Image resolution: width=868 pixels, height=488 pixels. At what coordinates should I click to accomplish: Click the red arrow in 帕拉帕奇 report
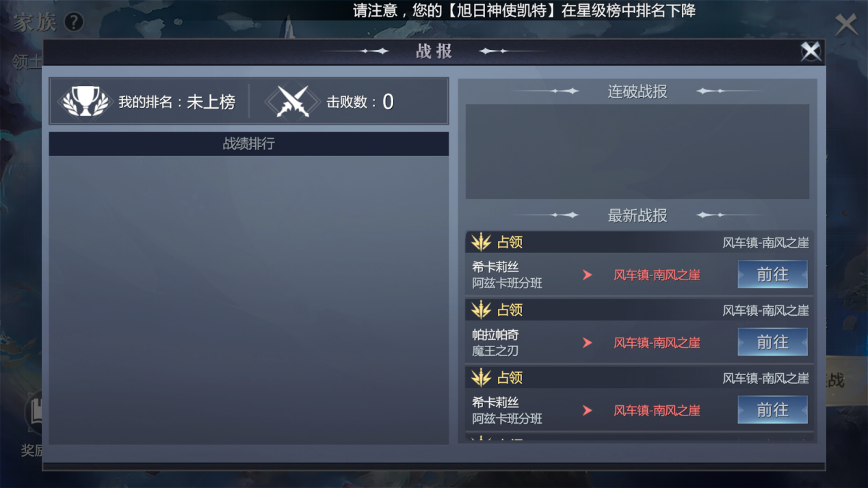587,342
